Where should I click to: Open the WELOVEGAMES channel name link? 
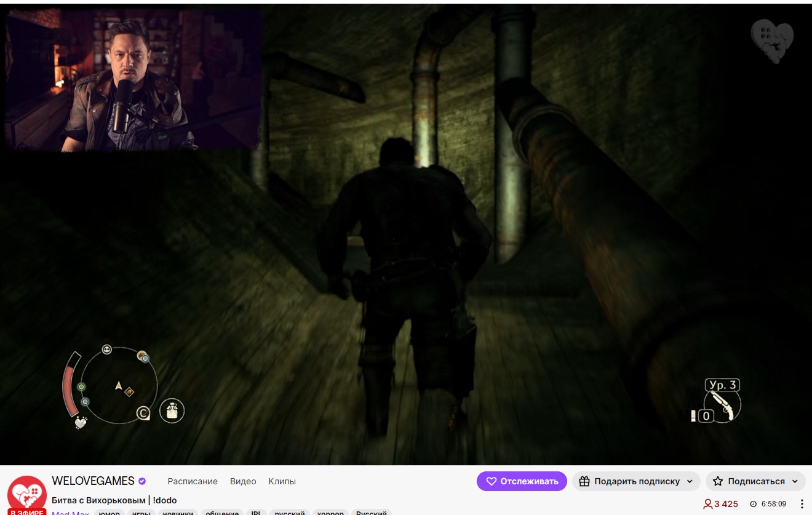(93, 481)
